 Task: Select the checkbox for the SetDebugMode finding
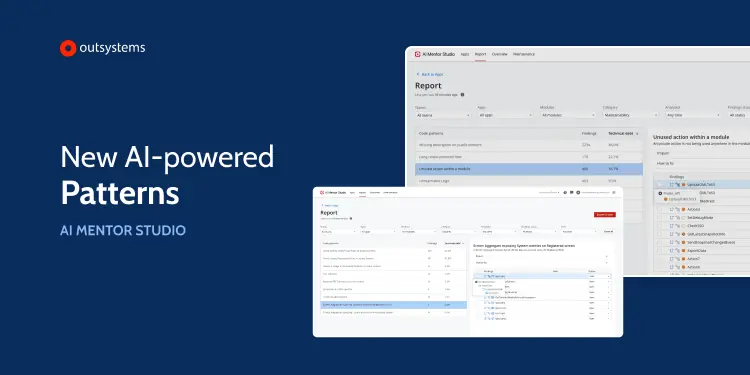pos(659,218)
